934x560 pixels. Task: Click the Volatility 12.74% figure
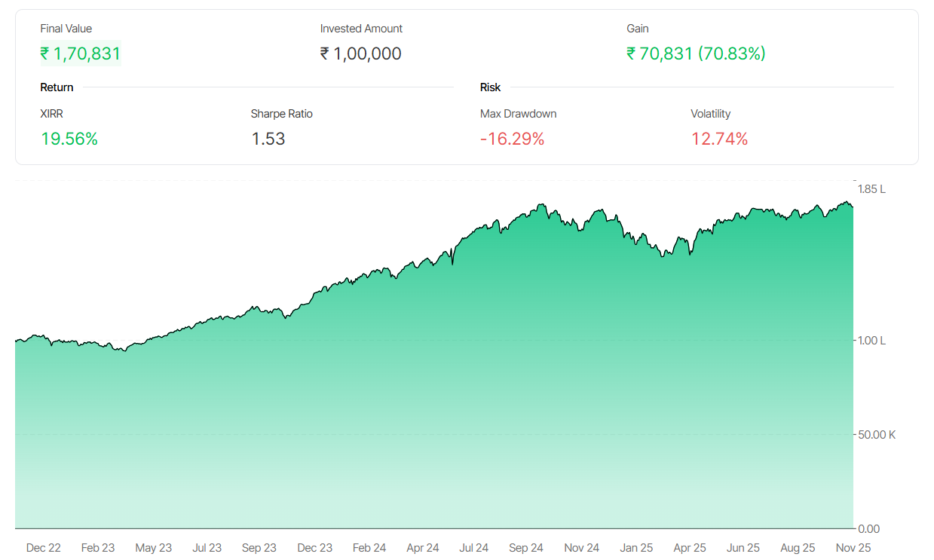(x=719, y=139)
